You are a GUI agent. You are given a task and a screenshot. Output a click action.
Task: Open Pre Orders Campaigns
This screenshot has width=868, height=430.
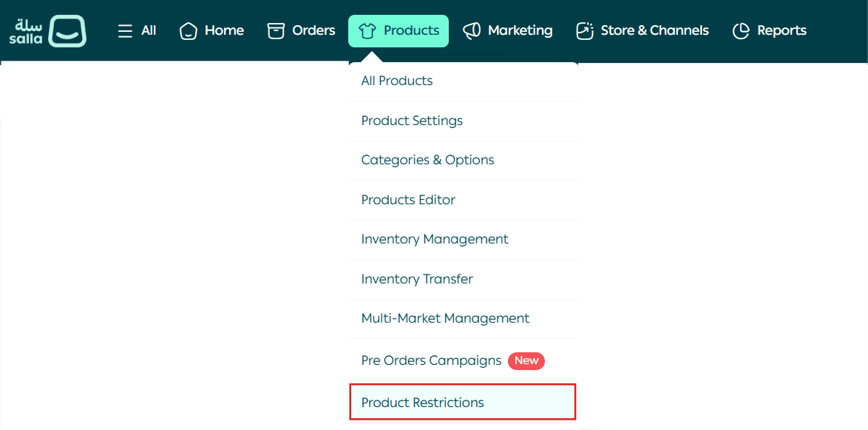click(x=431, y=360)
